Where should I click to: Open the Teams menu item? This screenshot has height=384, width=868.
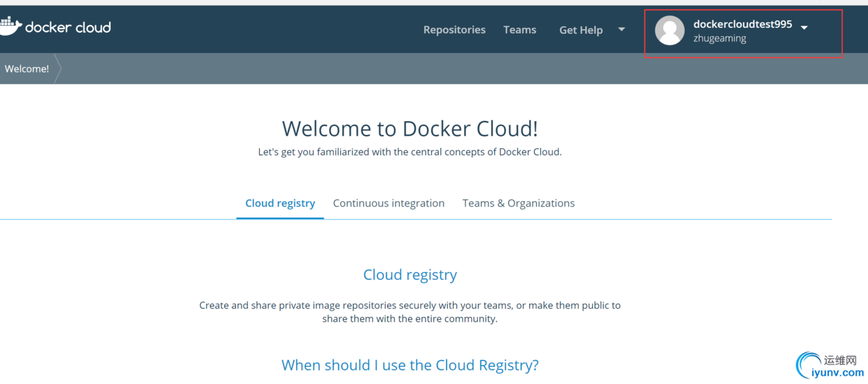519,29
